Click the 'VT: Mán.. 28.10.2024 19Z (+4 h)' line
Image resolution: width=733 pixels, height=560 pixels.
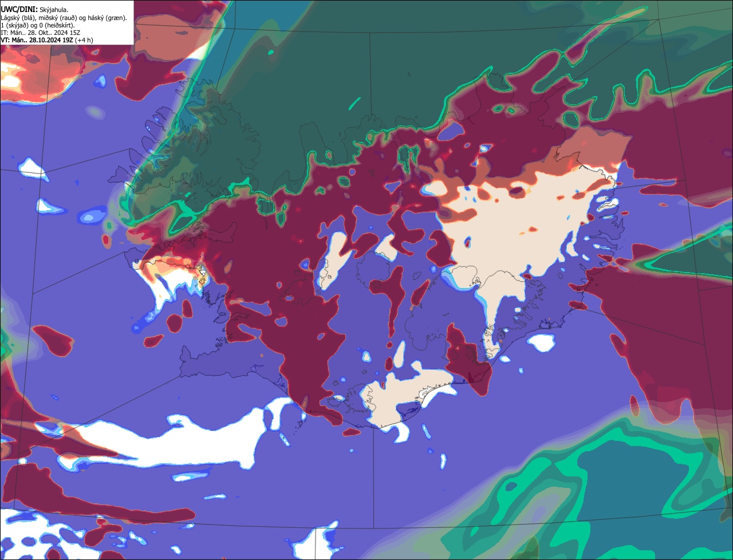(47, 40)
